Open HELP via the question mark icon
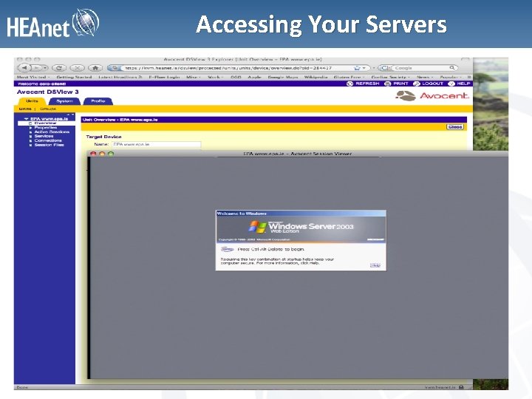 coord(451,83)
